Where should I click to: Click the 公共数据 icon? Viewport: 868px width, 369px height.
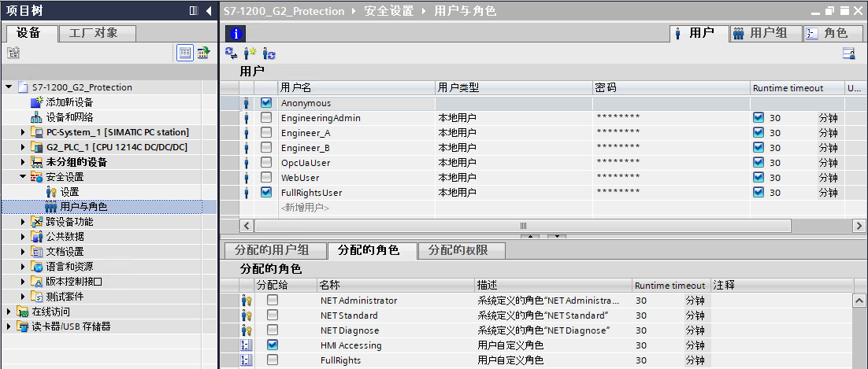point(36,237)
